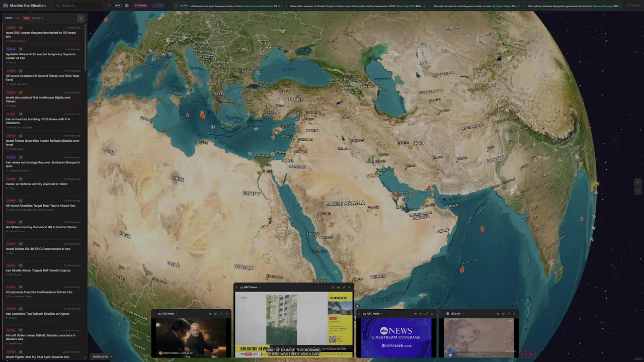644x362 pixels.
Task: Switch the feed to the ALL tab
Action: tap(18, 18)
